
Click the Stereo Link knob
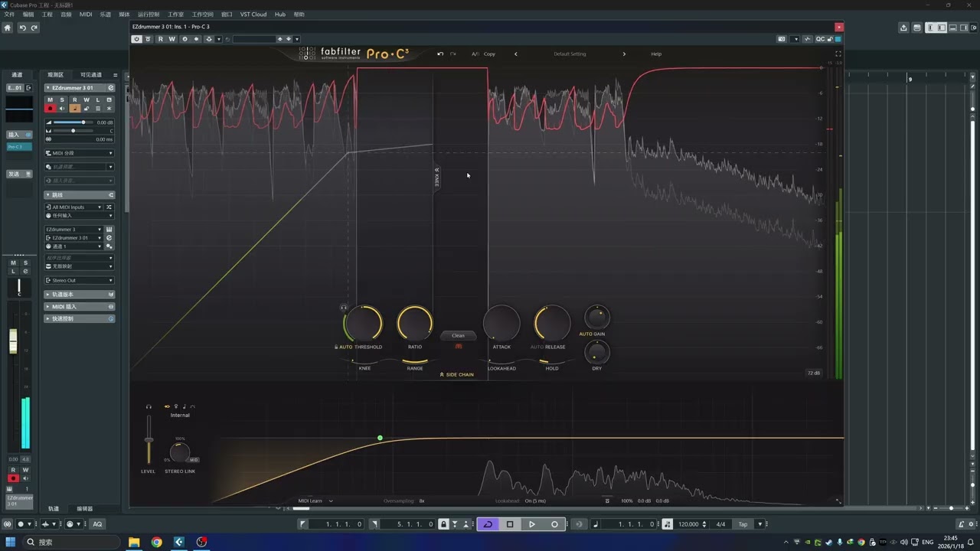[x=179, y=452]
